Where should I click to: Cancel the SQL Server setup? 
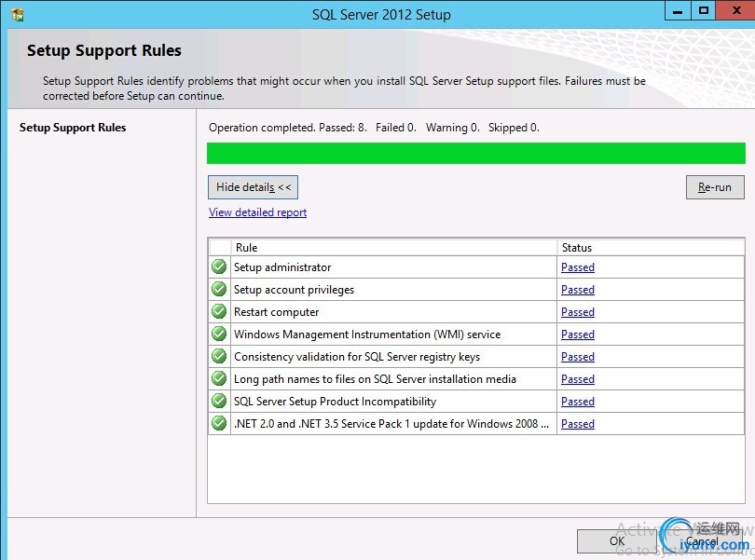click(702, 541)
